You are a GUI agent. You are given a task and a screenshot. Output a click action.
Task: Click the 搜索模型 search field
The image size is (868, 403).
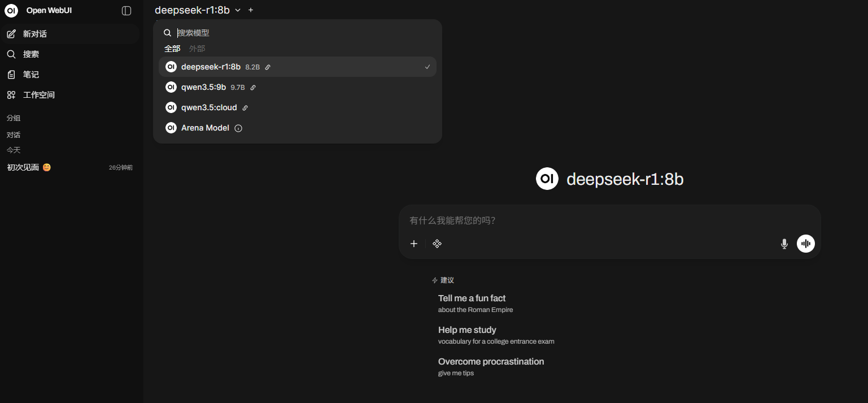[305, 33]
